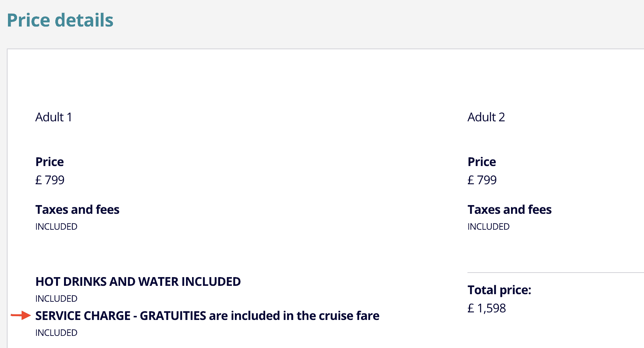
Task: Click the Total price label
Action: click(x=499, y=290)
